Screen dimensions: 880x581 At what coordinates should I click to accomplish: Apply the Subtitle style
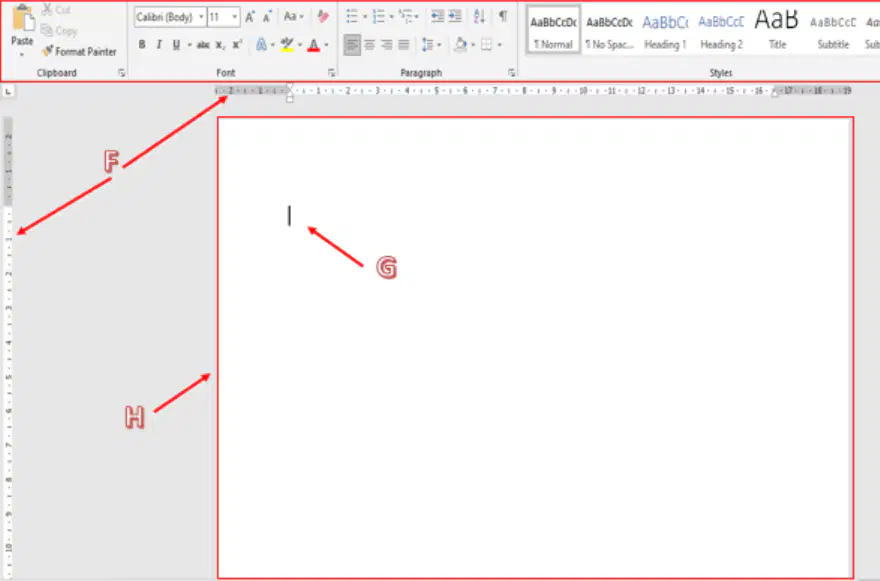click(833, 30)
